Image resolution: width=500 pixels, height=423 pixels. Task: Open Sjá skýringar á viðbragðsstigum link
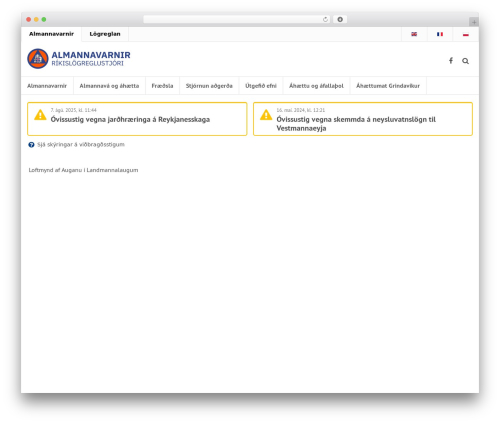(81, 145)
